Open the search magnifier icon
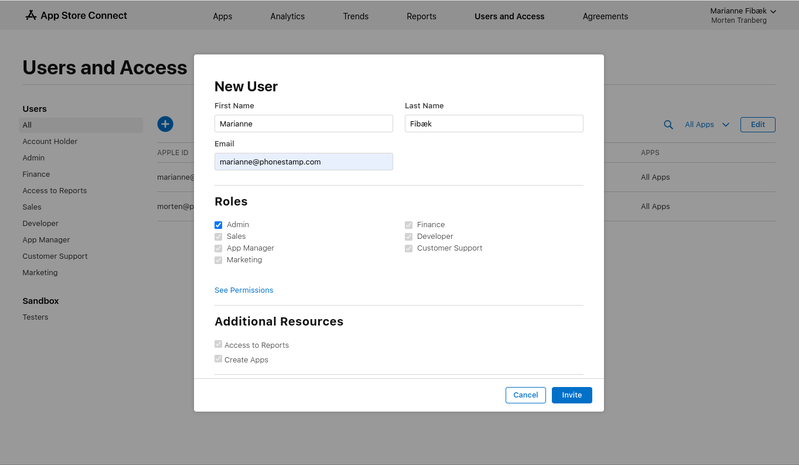The width and height of the screenshot is (799, 465). click(668, 125)
